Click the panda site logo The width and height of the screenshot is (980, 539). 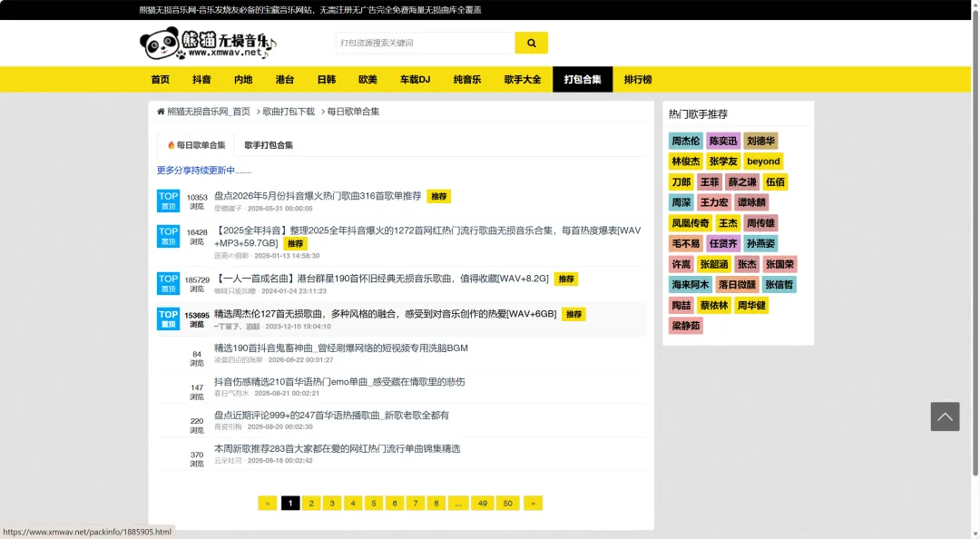pos(208,44)
